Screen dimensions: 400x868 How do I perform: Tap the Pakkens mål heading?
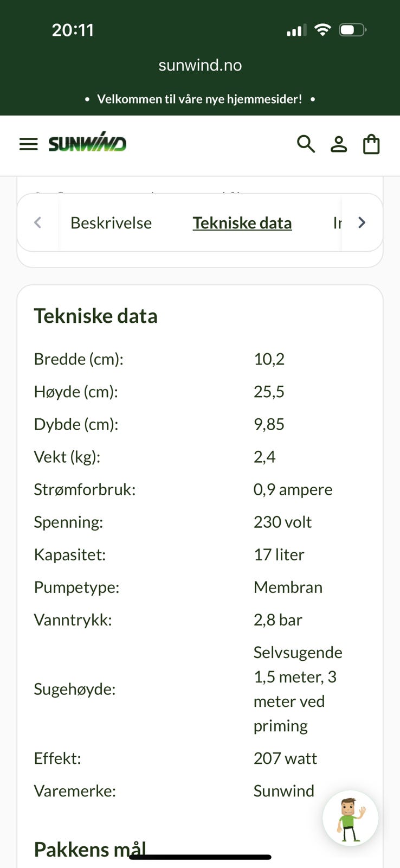(x=90, y=849)
